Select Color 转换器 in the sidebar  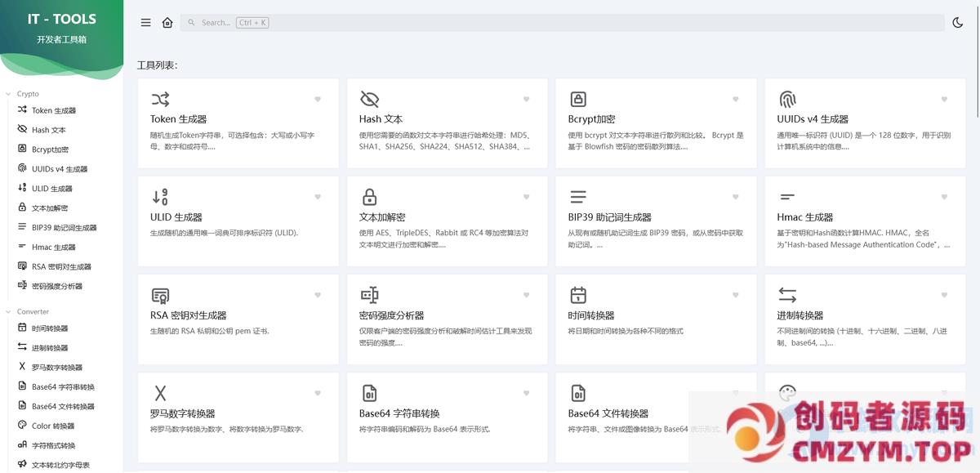(53, 426)
